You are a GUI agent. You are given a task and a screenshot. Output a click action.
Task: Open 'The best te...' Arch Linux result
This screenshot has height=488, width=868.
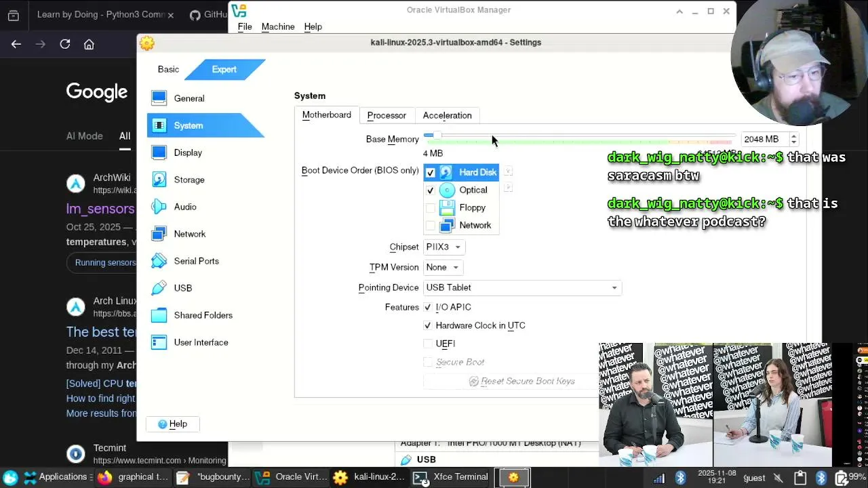(101, 332)
